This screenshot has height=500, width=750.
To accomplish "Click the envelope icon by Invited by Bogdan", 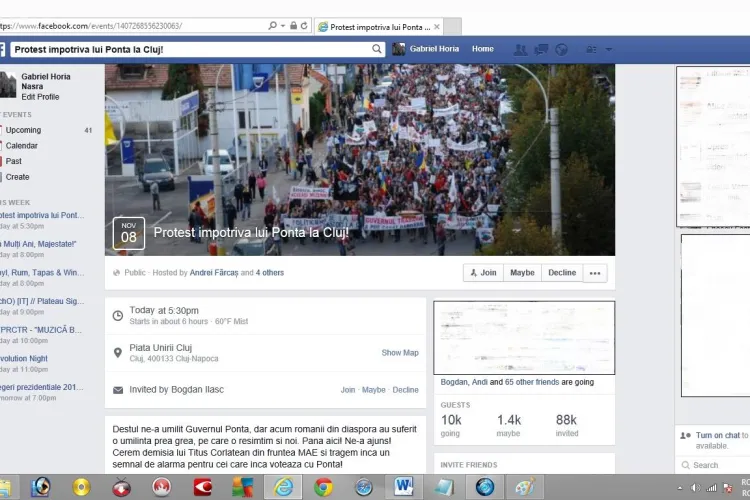I will point(118,390).
